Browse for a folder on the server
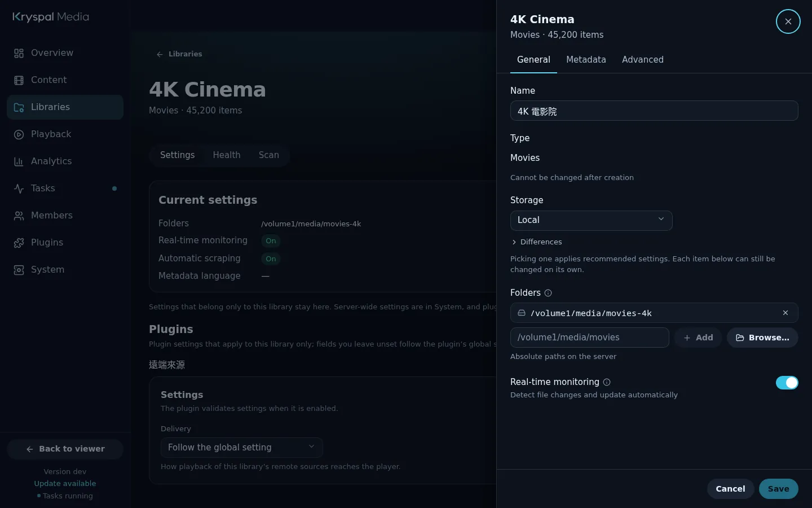This screenshot has height=508, width=812. [762, 338]
